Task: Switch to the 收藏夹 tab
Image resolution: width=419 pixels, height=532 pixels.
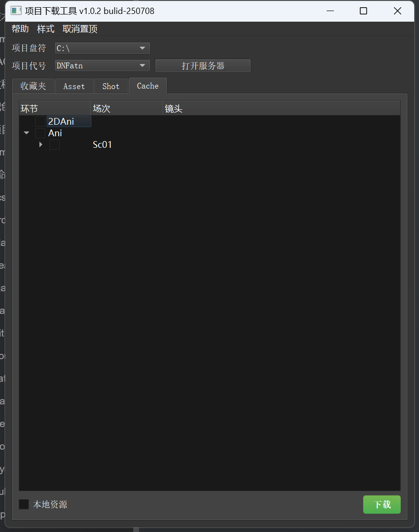Action: pyautogui.click(x=33, y=86)
